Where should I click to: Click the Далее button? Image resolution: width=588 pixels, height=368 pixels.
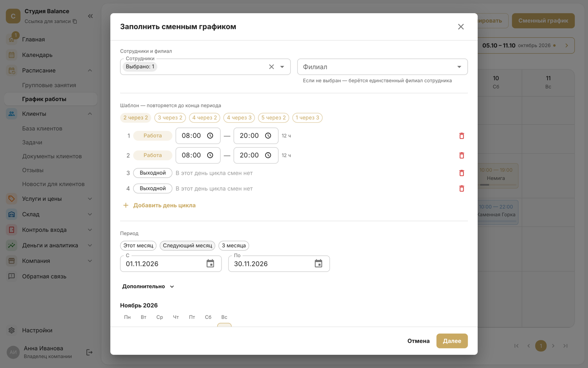(452, 341)
